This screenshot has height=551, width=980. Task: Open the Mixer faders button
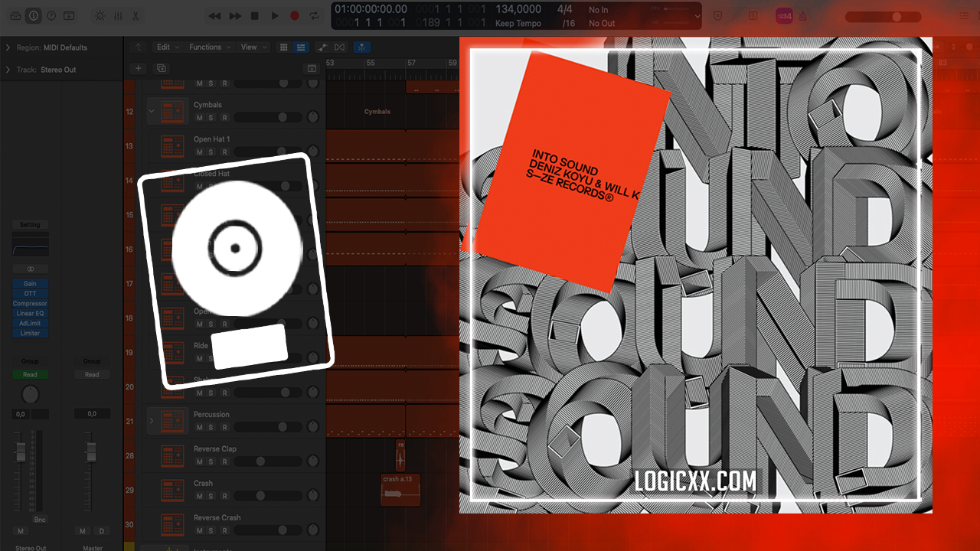point(118,15)
